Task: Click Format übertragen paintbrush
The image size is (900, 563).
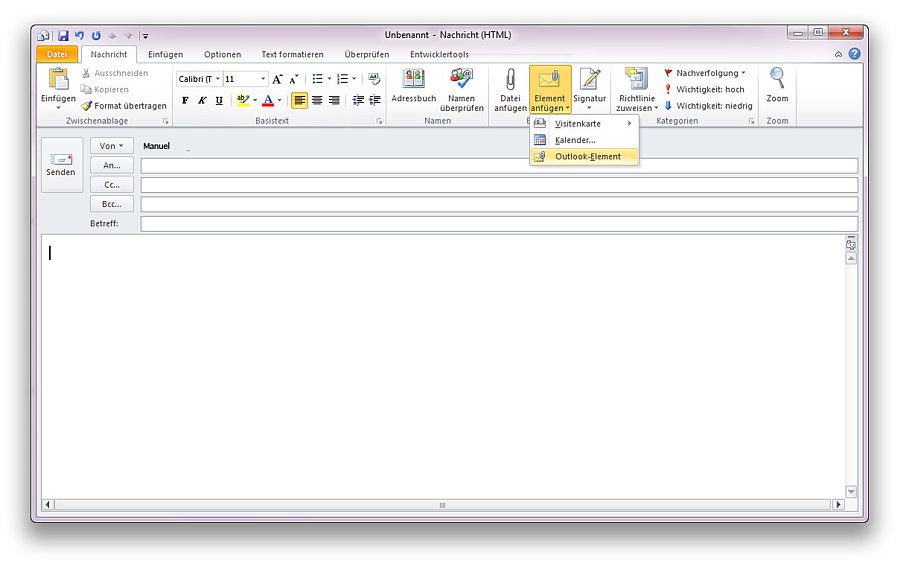Action: [123, 106]
